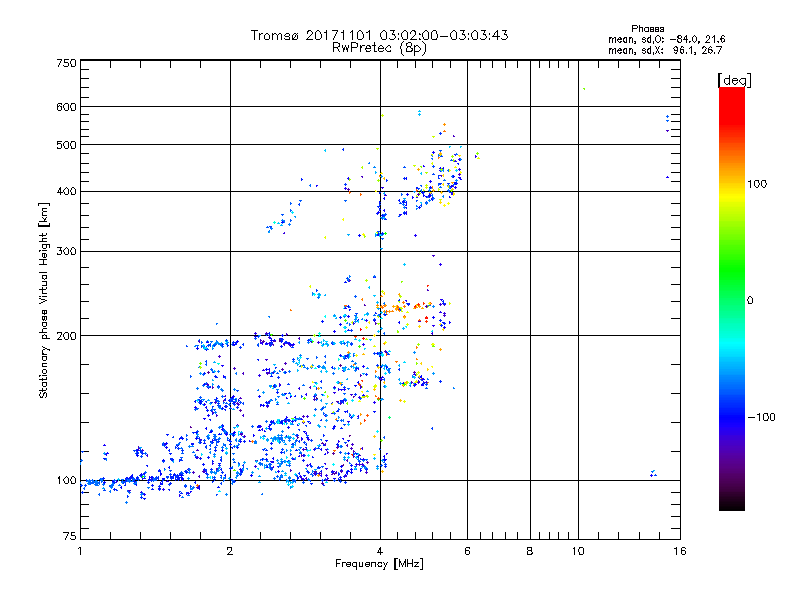Click the phase colorbar gradient
Viewport: 800px width, 600px height.
tap(732, 298)
